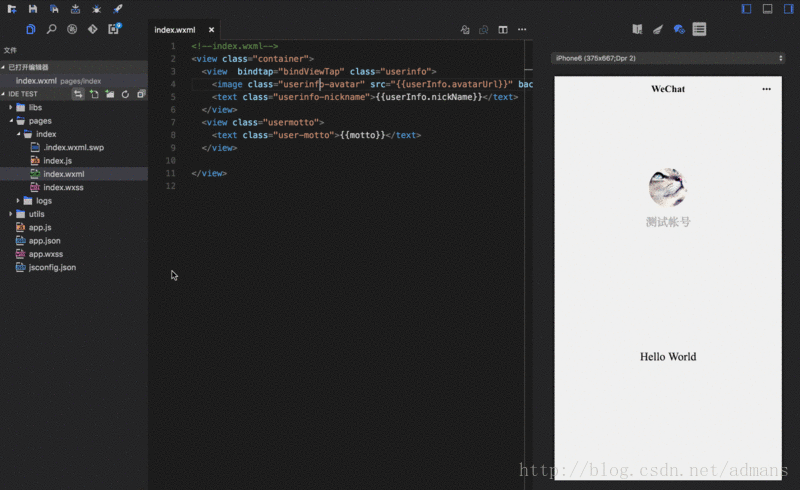Open the iPhone6 device dropdown
Image resolution: width=800 pixels, height=490 pixels.
pos(668,58)
